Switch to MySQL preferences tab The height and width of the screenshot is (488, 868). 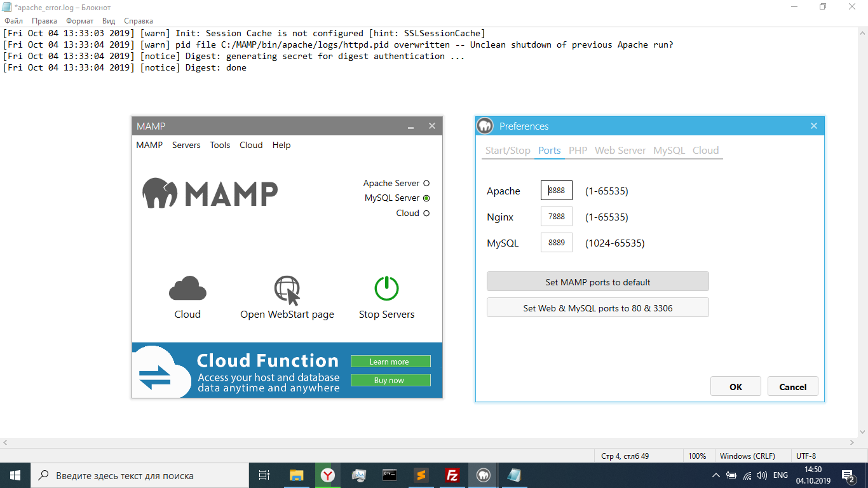669,151
